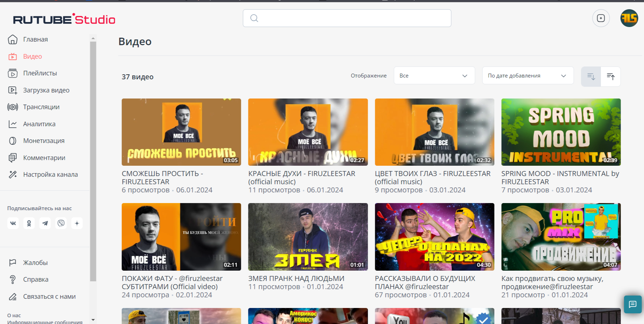Screen dimensions: 644x324
Task: Open Монетизация section
Action: 44,141
